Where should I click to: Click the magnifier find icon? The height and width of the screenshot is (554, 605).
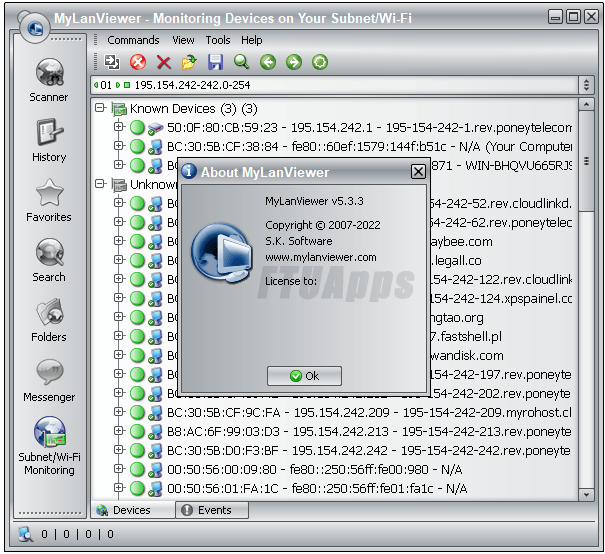(242, 62)
